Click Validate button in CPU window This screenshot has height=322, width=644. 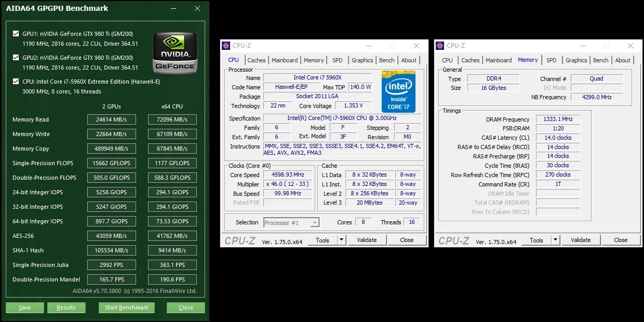pos(367,240)
